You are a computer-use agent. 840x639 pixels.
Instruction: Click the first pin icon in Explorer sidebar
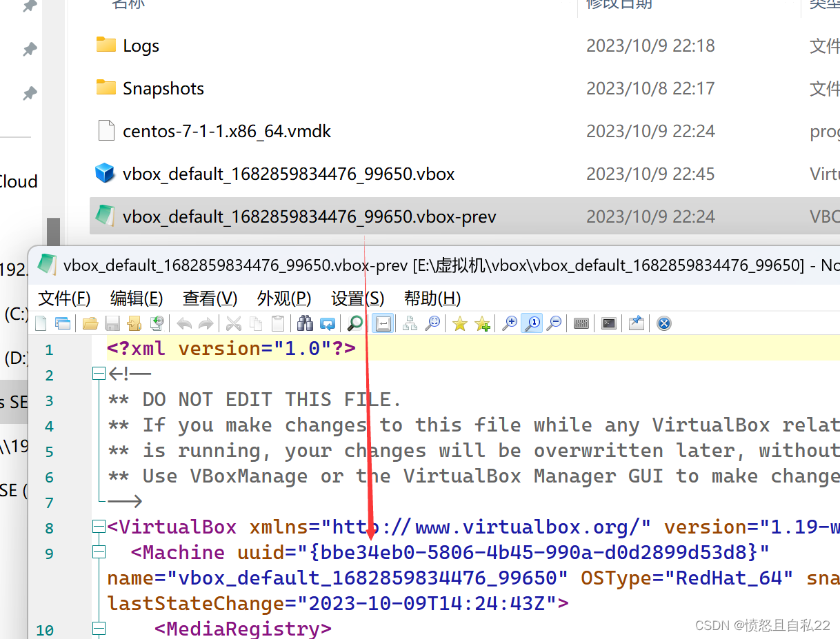click(30, 6)
